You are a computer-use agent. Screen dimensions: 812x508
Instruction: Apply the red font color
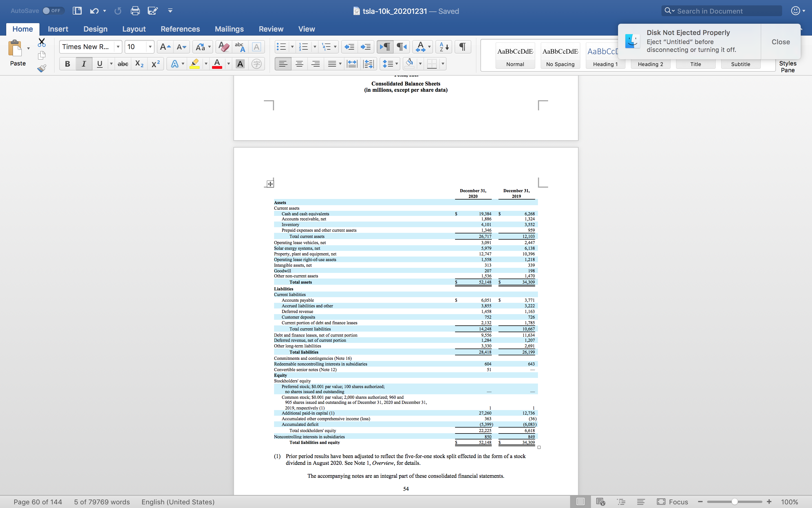[217, 64]
